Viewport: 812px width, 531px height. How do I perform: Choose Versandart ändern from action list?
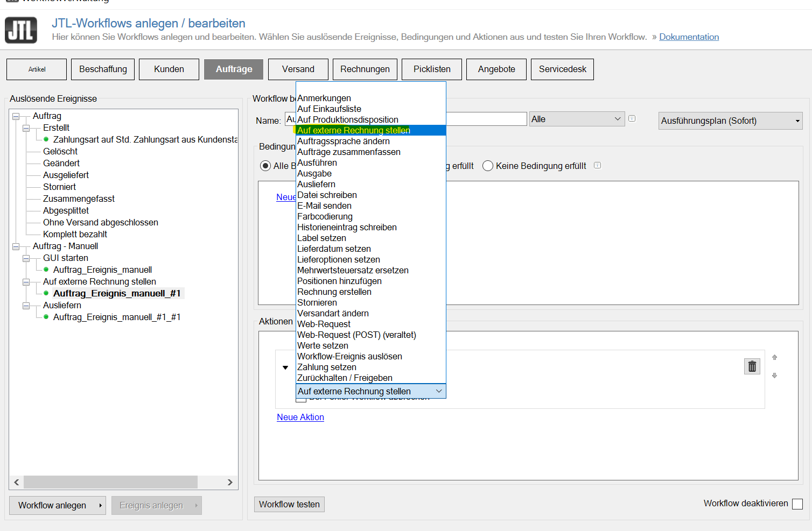(x=371, y=313)
